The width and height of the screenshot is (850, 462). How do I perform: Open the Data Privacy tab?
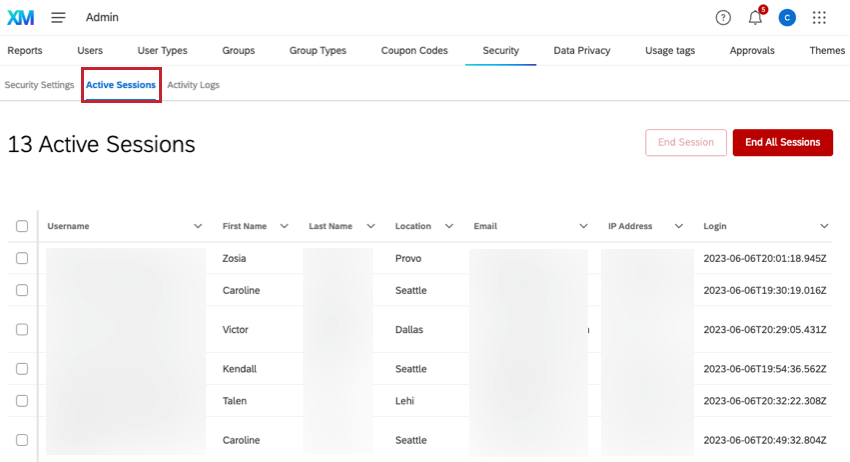click(x=582, y=50)
